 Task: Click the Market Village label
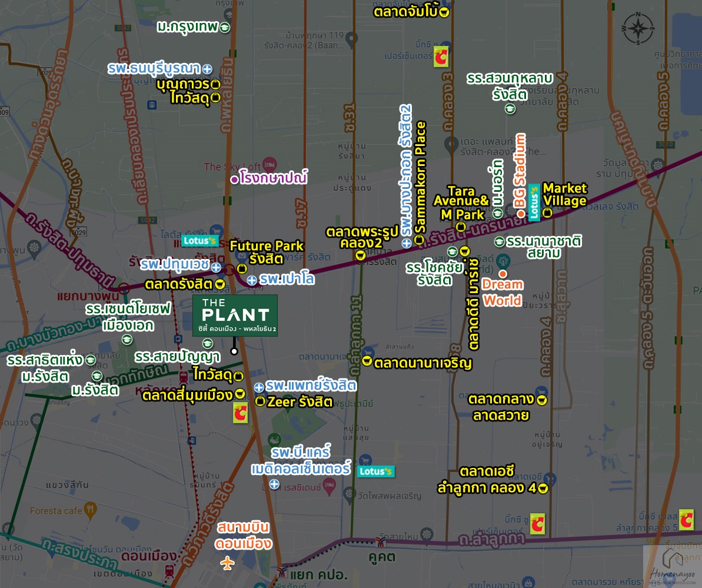(x=564, y=195)
